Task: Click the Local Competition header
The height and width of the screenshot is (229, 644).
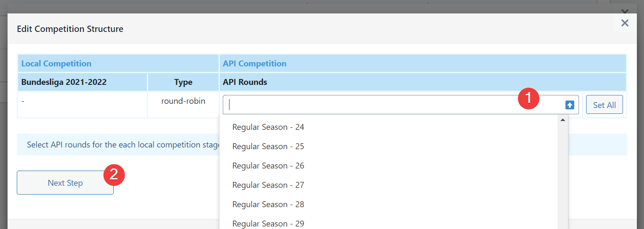Action: coord(56,63)
